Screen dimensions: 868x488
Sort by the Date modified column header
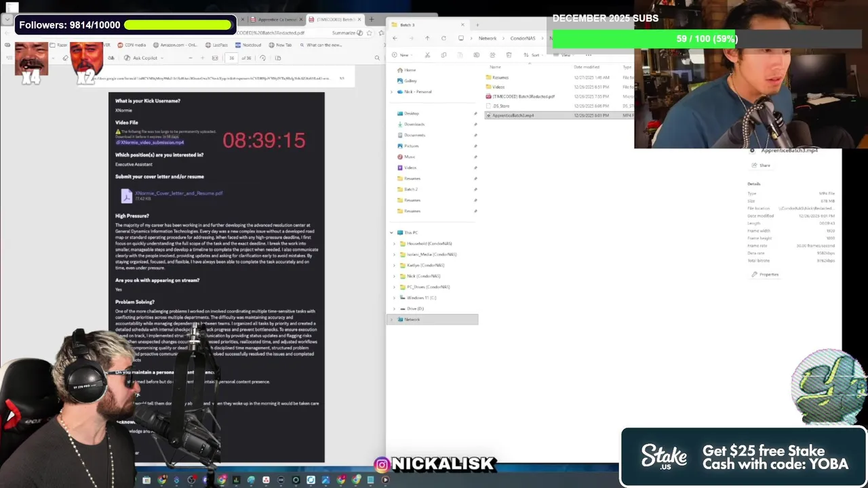click(587, 66)
